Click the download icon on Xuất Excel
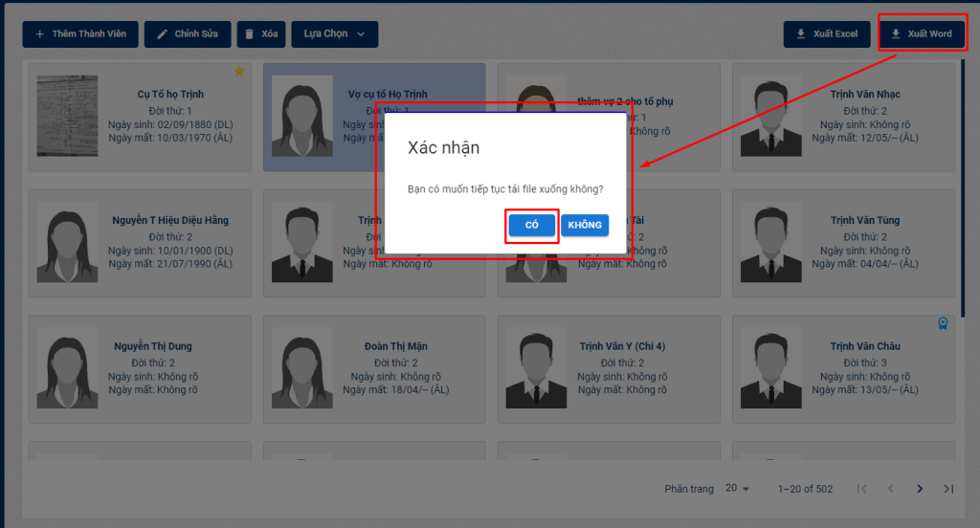The width and height of the screenshot is (980, 528). click(801, 34)
